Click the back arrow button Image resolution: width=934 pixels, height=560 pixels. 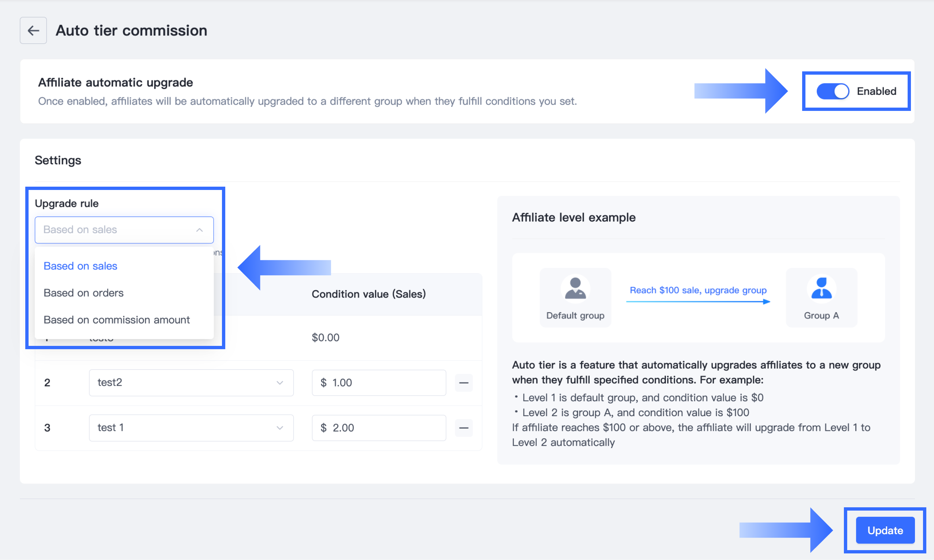[33, 31]
